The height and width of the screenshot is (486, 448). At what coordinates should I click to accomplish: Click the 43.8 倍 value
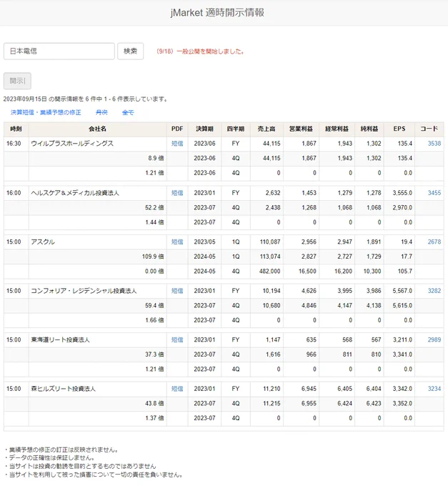154,403
